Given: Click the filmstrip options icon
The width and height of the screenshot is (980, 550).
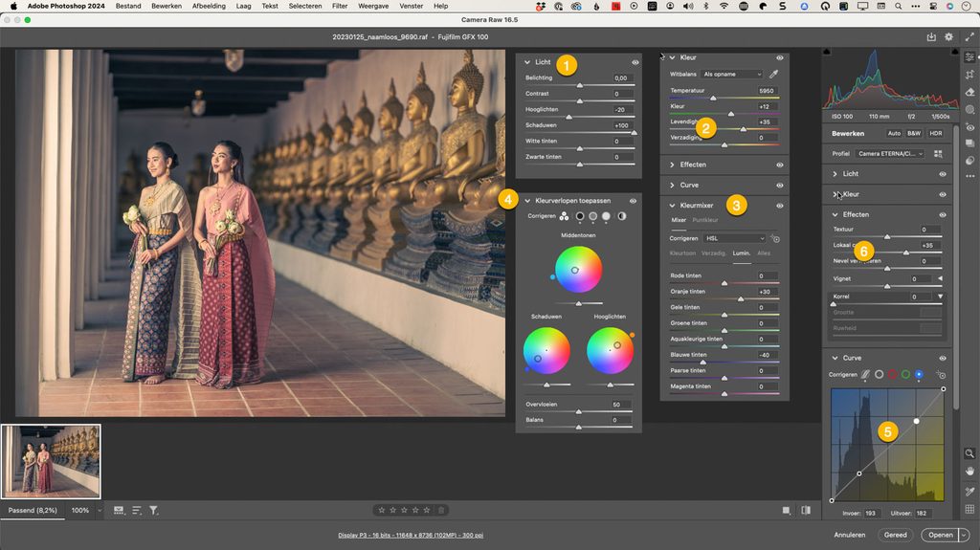Looking at the screenshot, I should pos(118,511).
